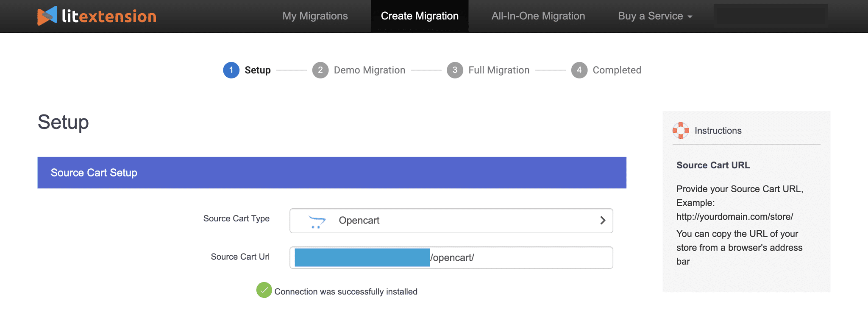Click the Source Cart Type label
This screenshot has height=313, width=868.
(x=236, y=218)
